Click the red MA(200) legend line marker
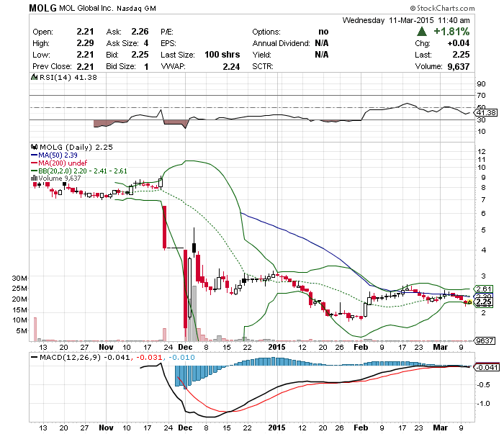 point(35,163)
